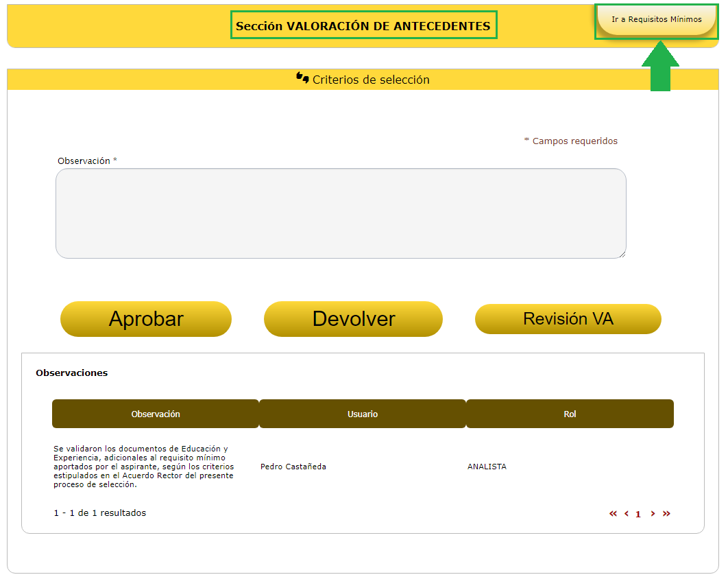728x577 pixels.
Task: Go to next page of observations
Action: (x=653, y=514)
